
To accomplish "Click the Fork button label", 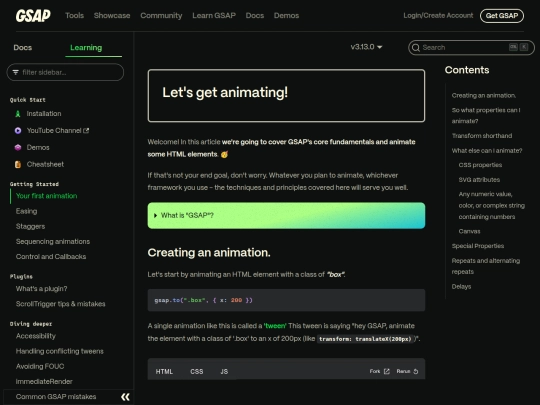I will click(375, 371).
